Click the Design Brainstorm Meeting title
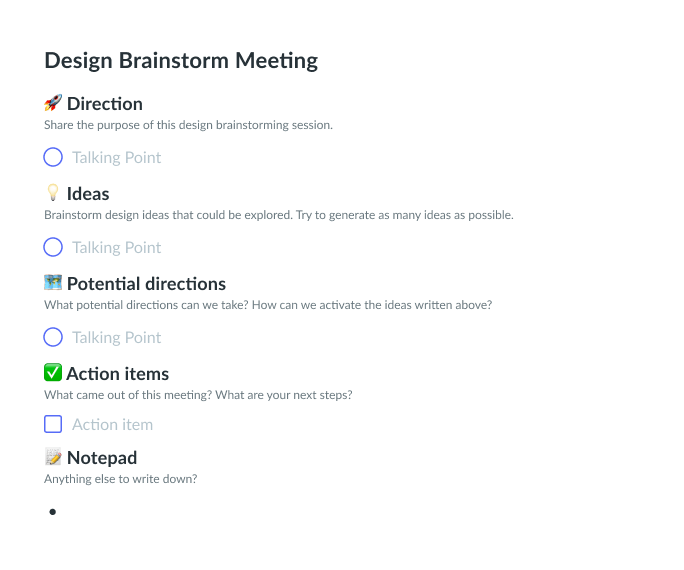This screenshot has height=570, width=684. point(181,61)
